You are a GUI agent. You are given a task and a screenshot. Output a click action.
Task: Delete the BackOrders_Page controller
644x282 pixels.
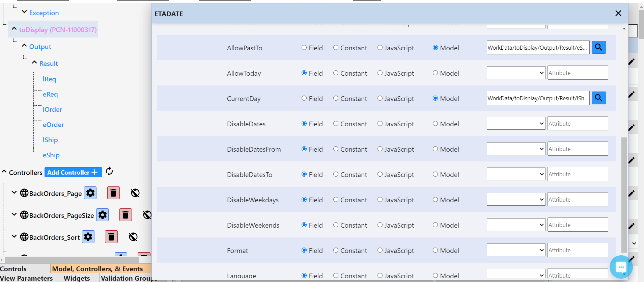[x=113, y=193]
